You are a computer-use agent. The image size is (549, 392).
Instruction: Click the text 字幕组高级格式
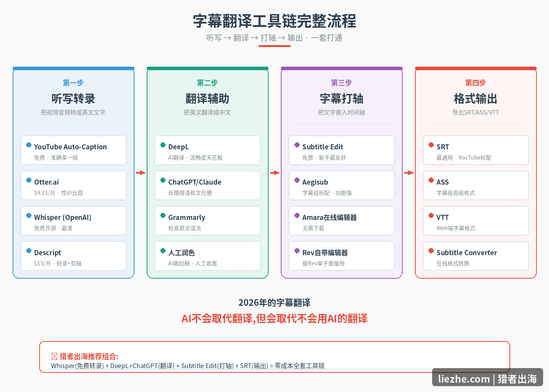456,193
